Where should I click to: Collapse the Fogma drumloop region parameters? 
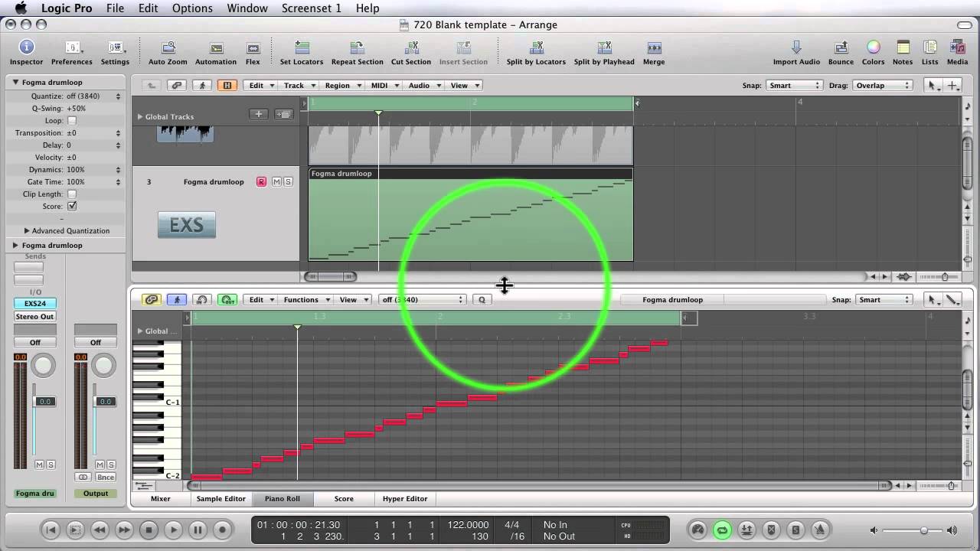pyautogui.click(x=15, y=82)
